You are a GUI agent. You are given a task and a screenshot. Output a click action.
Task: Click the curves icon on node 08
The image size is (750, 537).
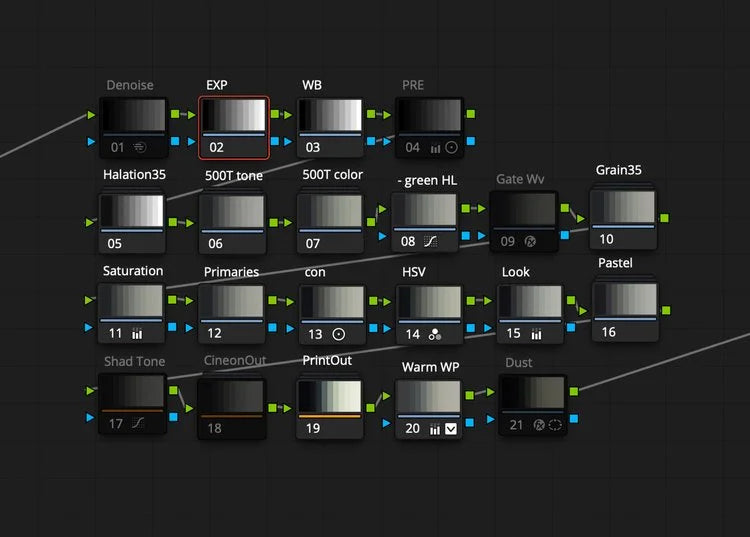[430, 241]
